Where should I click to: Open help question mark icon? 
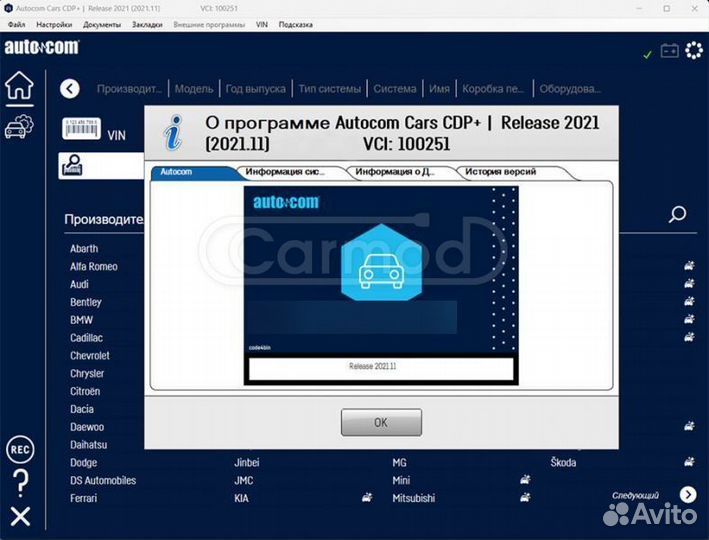pos(20,483)
